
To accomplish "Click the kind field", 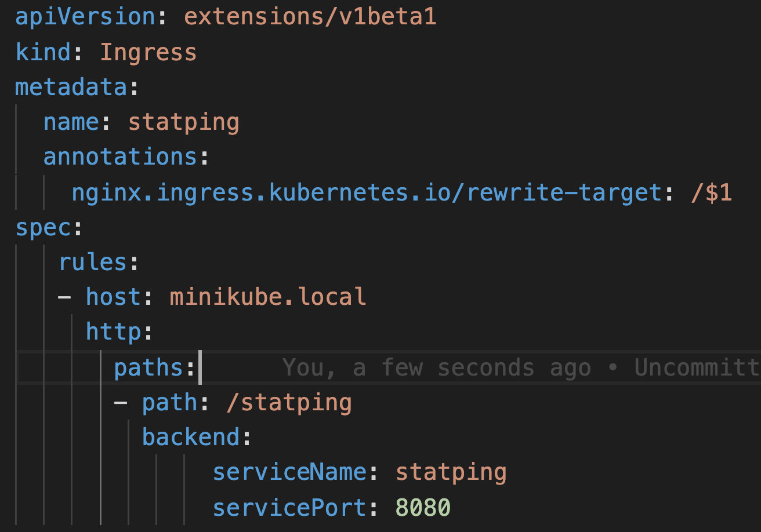I will point(41,52).
